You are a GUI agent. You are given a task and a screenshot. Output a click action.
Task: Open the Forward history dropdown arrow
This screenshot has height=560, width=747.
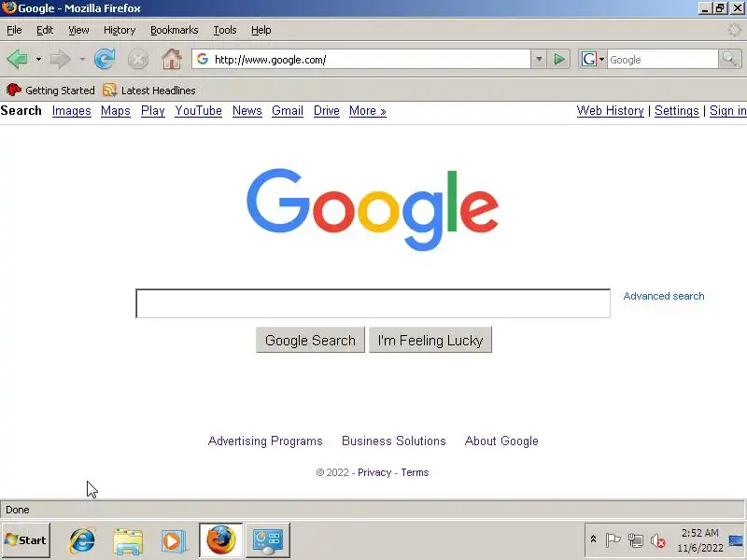point(82,60)
